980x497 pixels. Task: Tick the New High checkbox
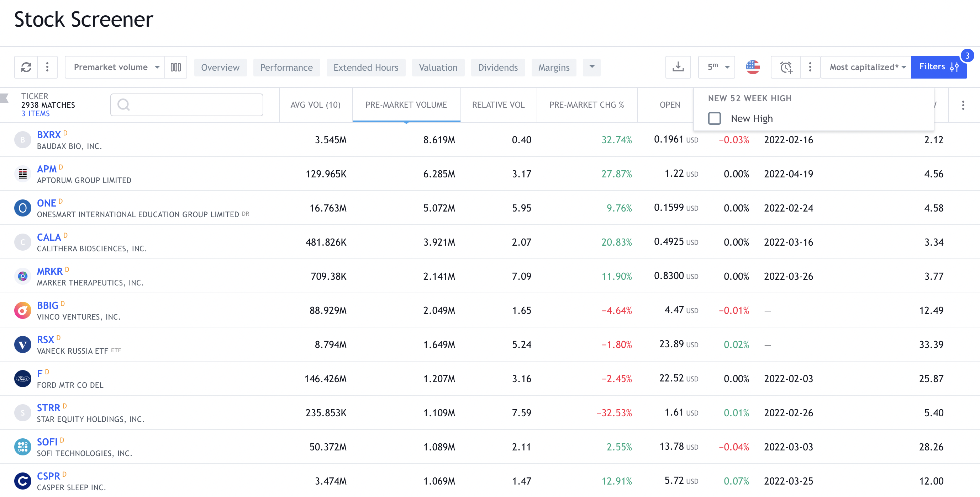point(715,118)
